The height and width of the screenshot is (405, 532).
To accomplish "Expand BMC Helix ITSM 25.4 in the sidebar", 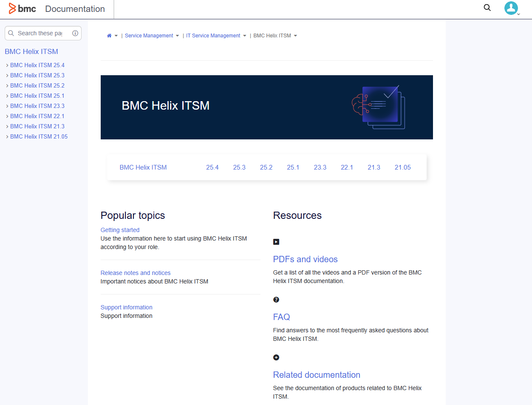I will tap(7, 65).
